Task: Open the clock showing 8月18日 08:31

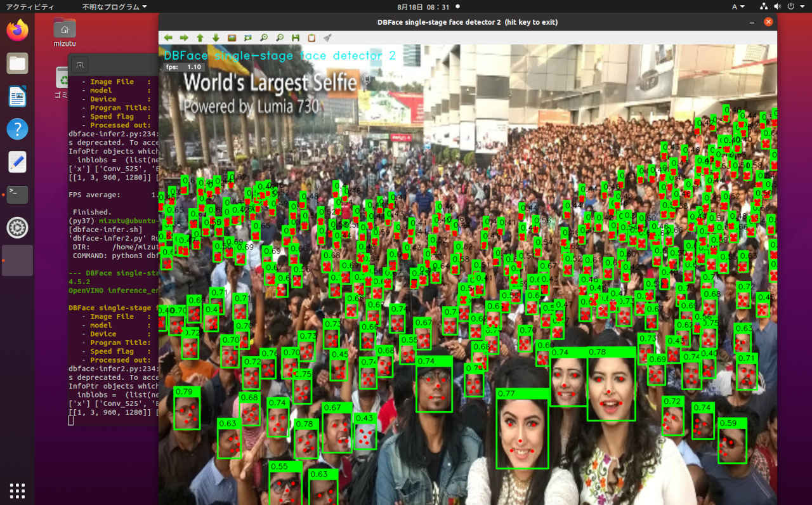Action: pos(423,6)
